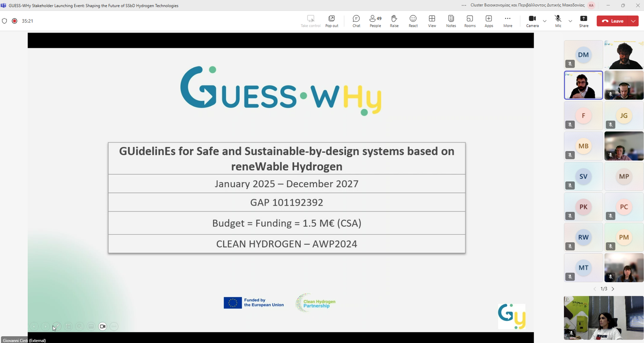
Task: Select participant tile PK
Action: tap(583, 207)
